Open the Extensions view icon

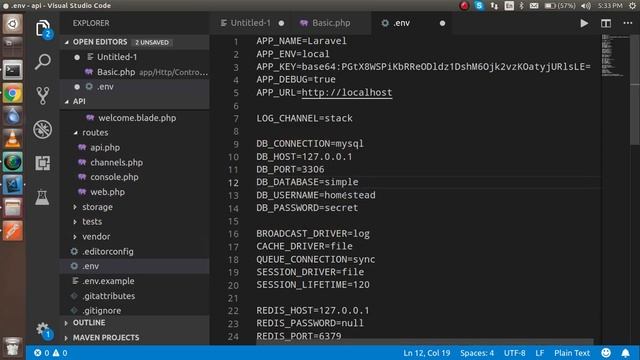point(42,163)
